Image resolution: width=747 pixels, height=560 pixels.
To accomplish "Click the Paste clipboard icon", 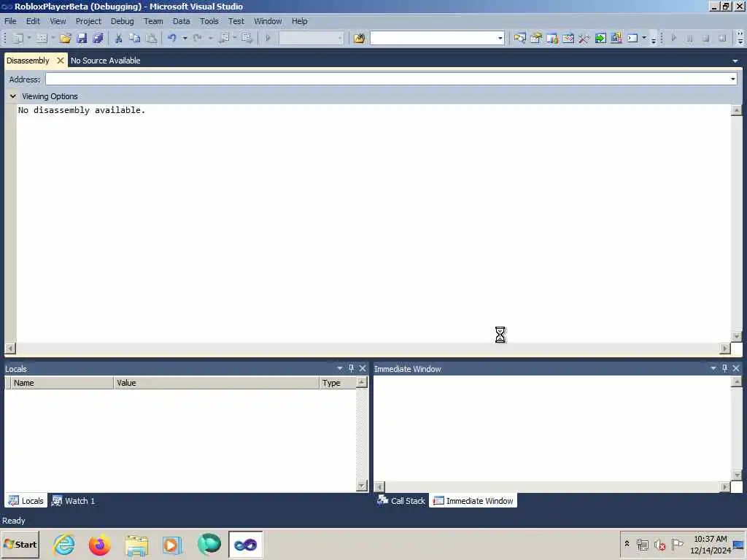I will (x=151, y=38).
